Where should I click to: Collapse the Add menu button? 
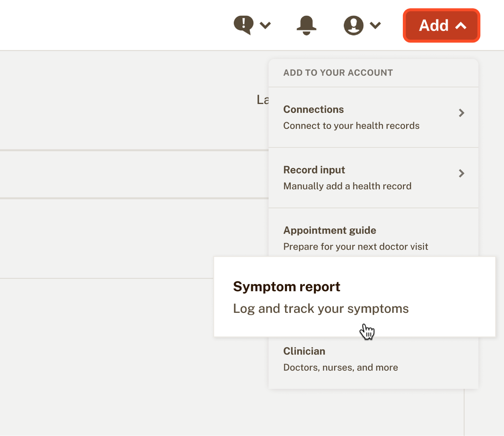tap(442, 25)
